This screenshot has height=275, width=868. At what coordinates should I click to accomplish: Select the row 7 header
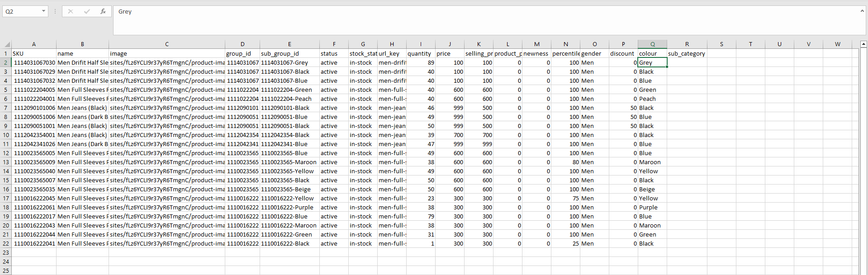tap(6, 108)
